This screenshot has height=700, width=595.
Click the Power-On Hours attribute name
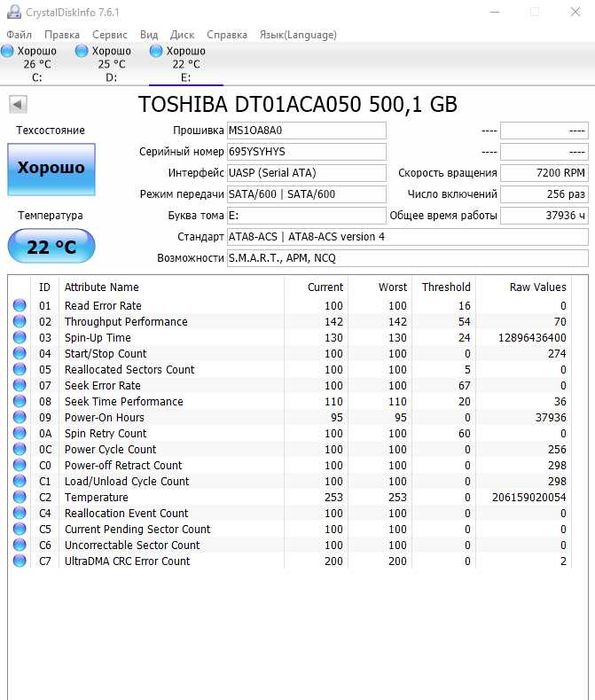point(104,417)
